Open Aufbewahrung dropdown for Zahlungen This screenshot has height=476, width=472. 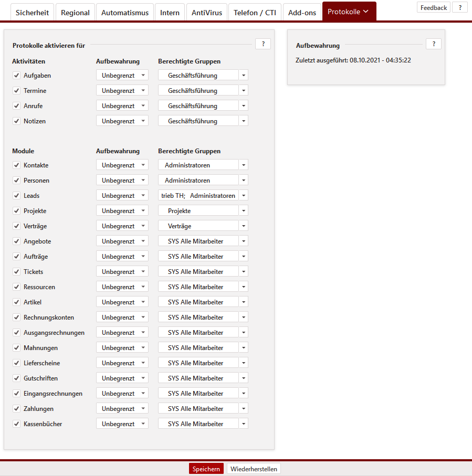(122, 409)
